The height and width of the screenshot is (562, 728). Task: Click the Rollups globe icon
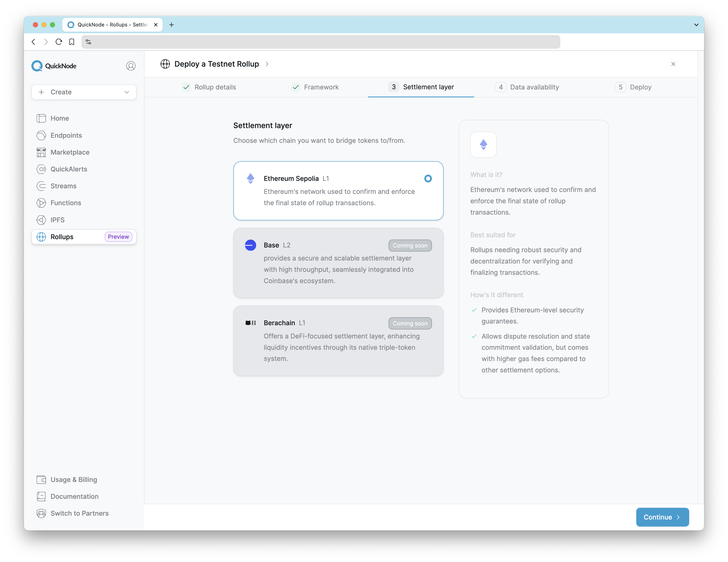click(41, 237)
